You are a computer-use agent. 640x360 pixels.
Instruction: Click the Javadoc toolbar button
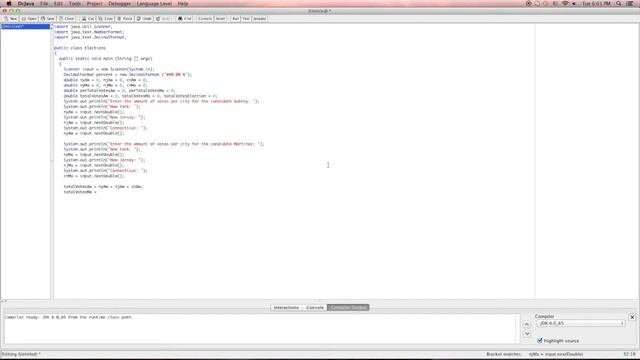coord(260,19)
